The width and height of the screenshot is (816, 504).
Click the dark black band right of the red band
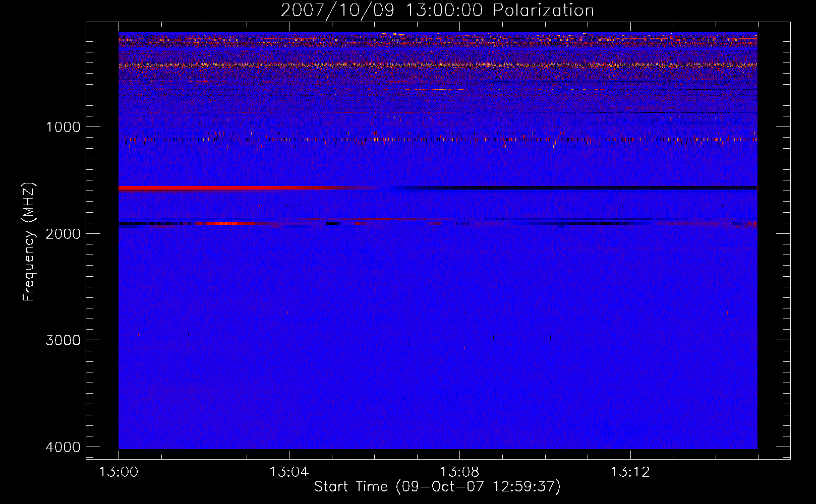click(x=580, y=188)
